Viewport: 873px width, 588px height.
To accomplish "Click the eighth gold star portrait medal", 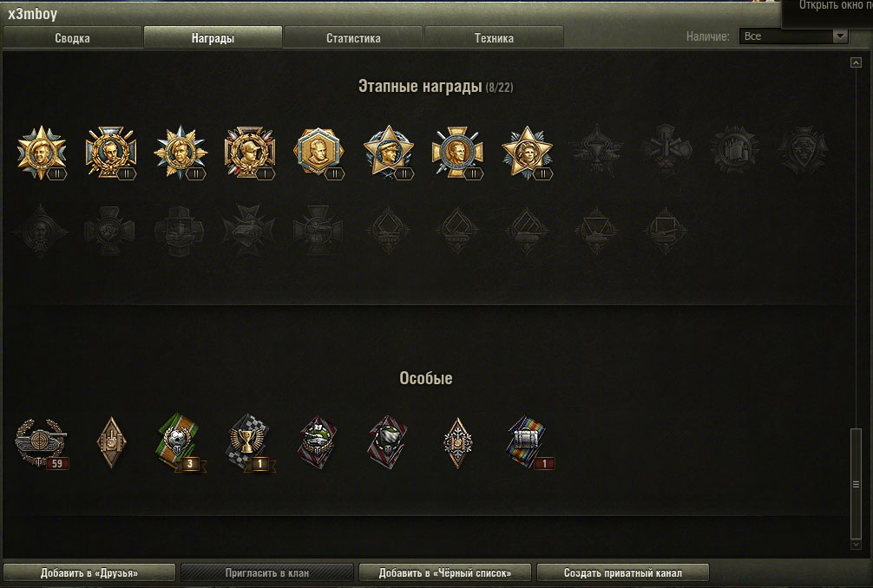I will pos(527,153).
